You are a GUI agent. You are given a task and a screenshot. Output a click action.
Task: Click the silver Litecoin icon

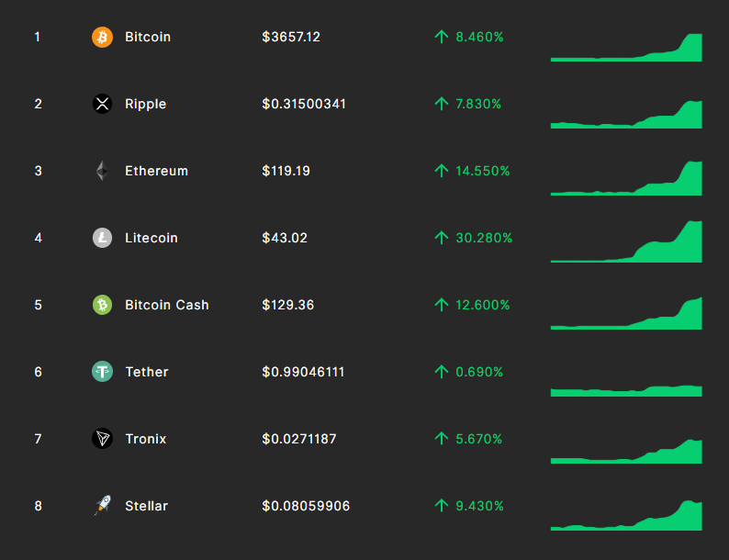pyautogui.click(x=102, y=238)
